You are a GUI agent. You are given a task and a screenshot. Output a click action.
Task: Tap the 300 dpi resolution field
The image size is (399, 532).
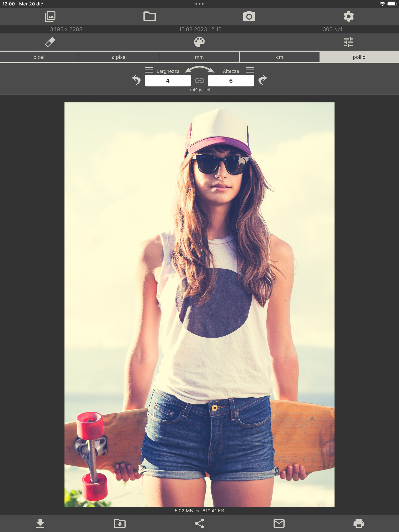click(332, 29)
